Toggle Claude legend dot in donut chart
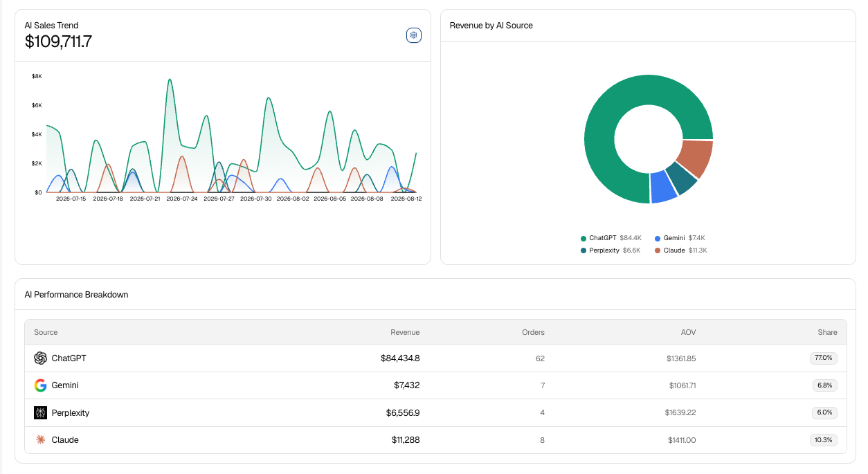868x474 pixels. (x=658, y=250)
